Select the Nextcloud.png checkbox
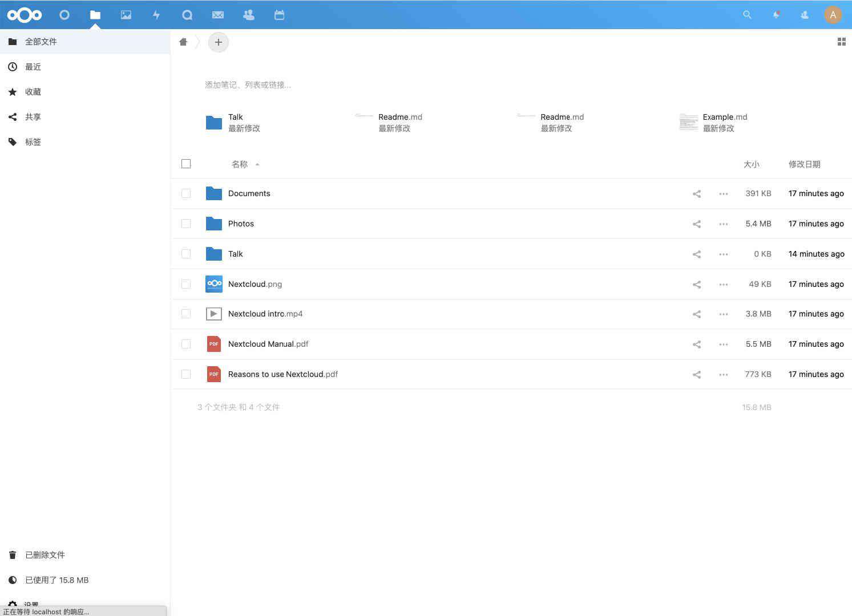Screen dimensions: 852x616 click(x=186, y=284)
